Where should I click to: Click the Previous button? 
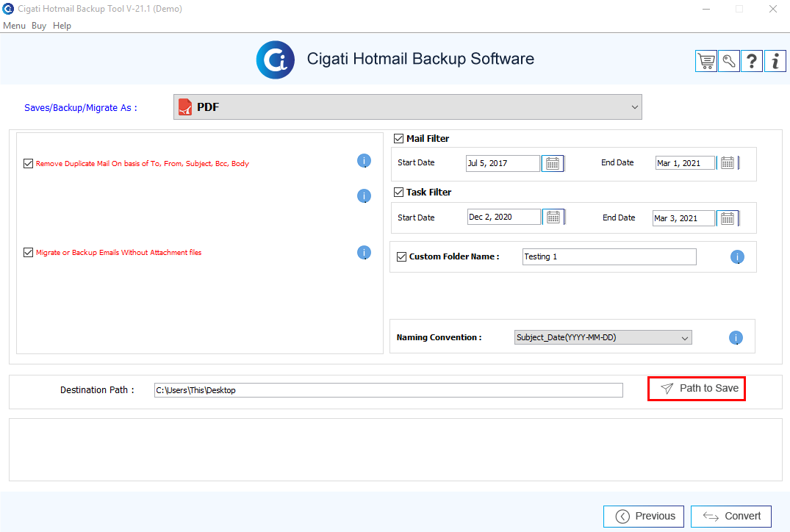coord(643,517)
